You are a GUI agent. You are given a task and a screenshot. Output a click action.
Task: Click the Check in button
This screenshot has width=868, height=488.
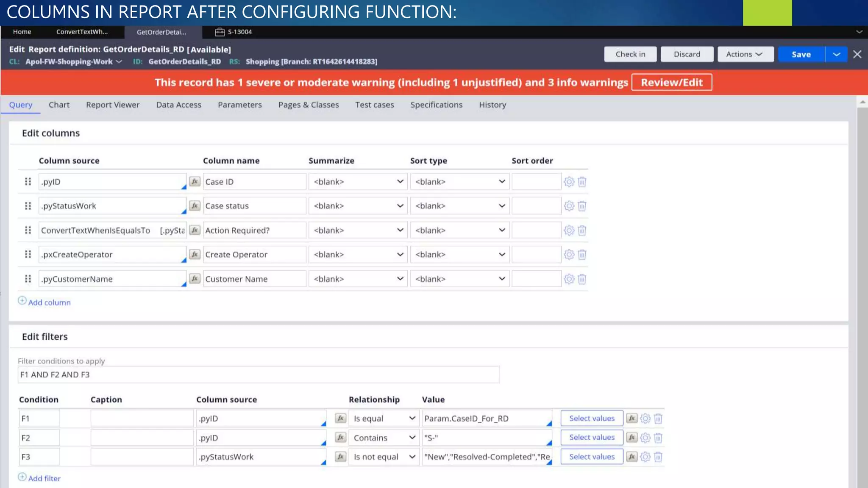click(x=630, y=54)
